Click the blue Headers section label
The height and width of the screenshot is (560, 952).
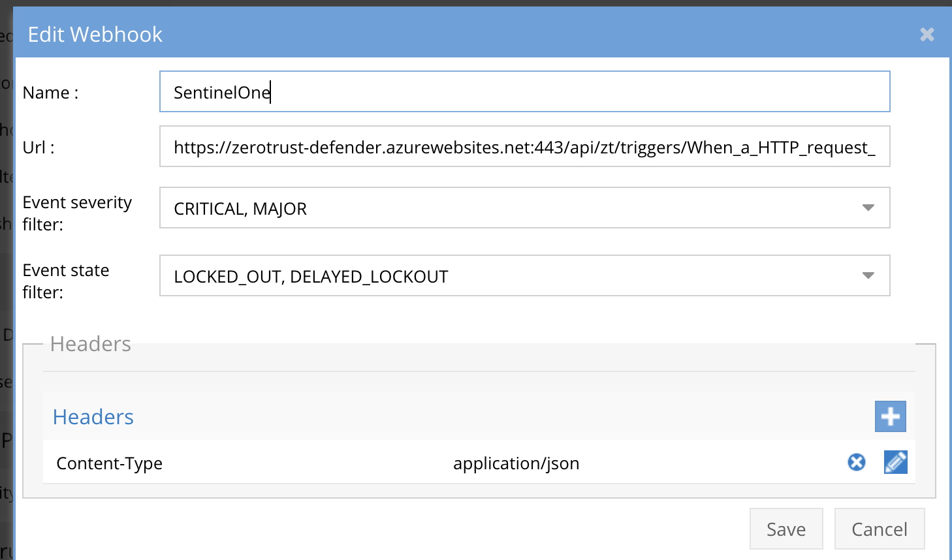pyautogui.click(x=93, y=416)
